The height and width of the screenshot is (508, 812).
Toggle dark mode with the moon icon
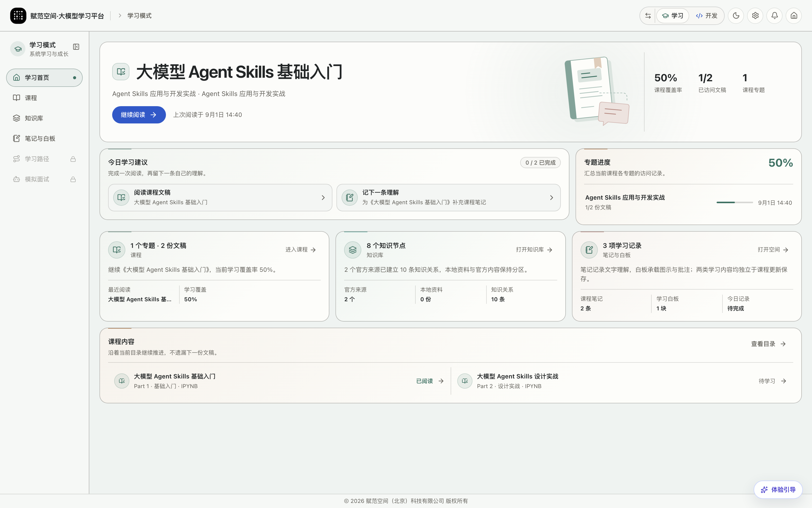[x=736, y=16]
